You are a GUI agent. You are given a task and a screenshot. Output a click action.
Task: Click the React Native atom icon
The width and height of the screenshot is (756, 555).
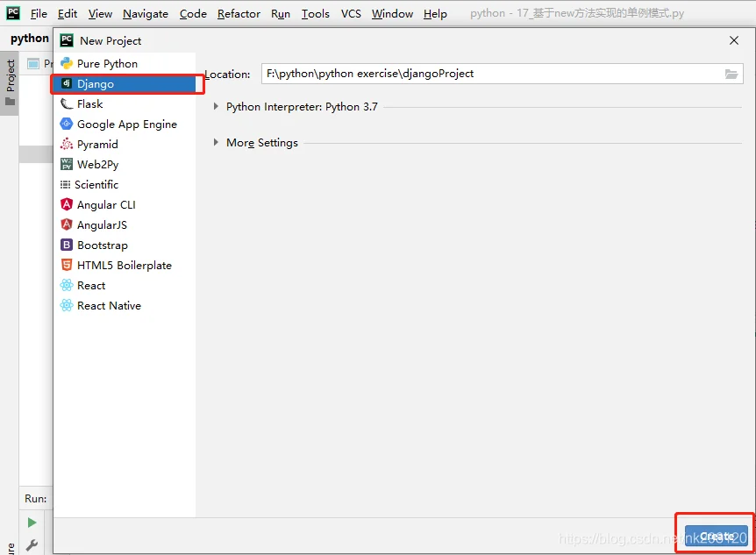pos(67,306)
